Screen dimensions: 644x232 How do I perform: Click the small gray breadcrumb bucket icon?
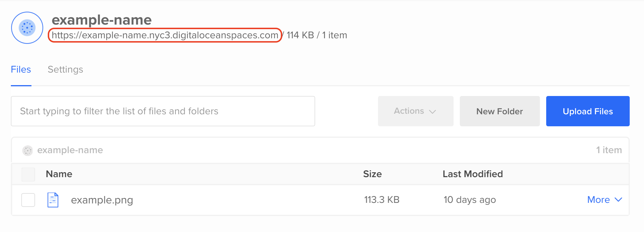pyautogui.click(x=28, y=150)
